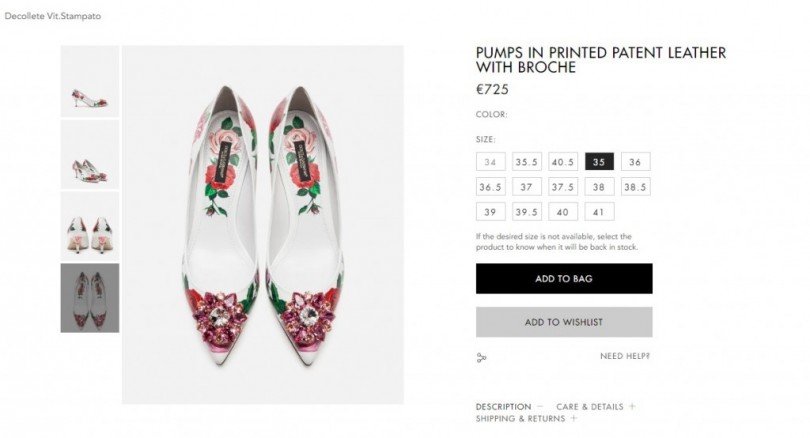Open third thumbnail showing heel backs
The width and height of the screenshot is (810, 438).
point(90,227)
